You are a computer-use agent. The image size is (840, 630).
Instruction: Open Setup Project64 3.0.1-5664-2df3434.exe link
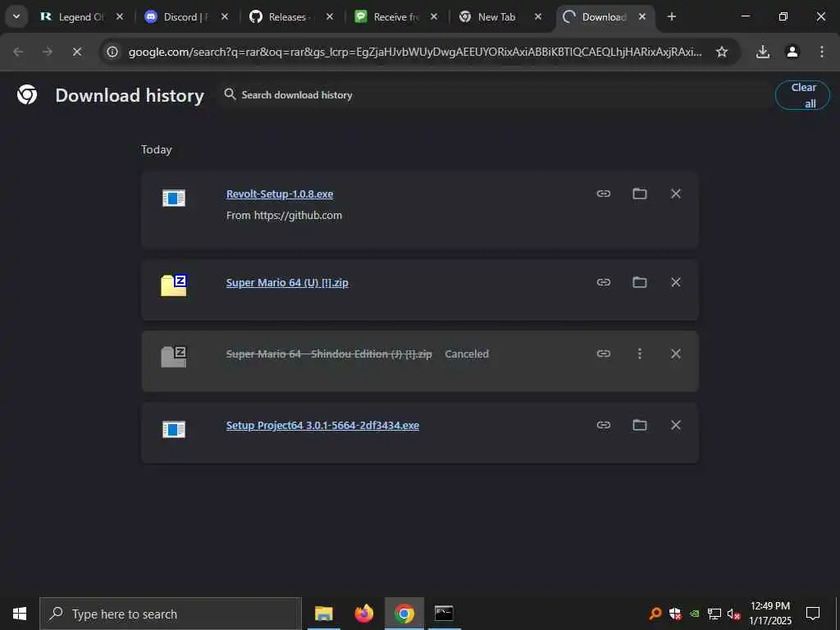322,426
